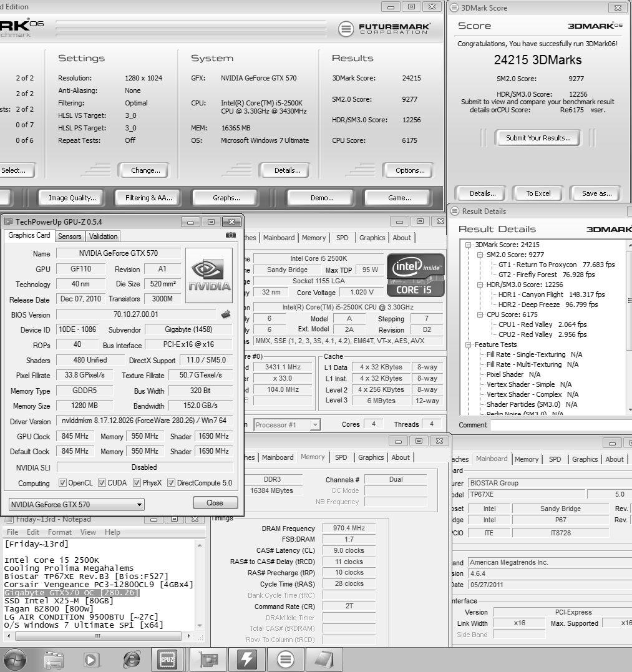This screenshot has width=632, height=672.
Task: Open the Format menu in Notepad
Action: click(x=59, y=532)
